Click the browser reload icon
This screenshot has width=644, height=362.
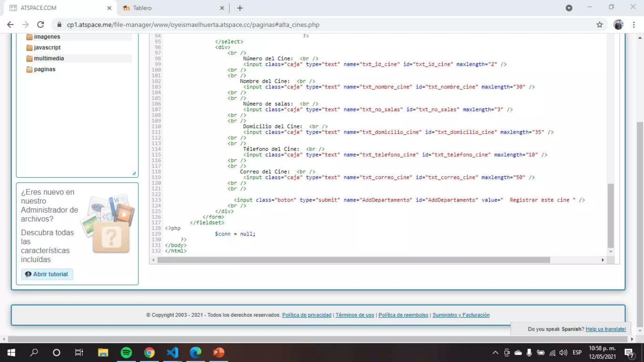[41, 25]
